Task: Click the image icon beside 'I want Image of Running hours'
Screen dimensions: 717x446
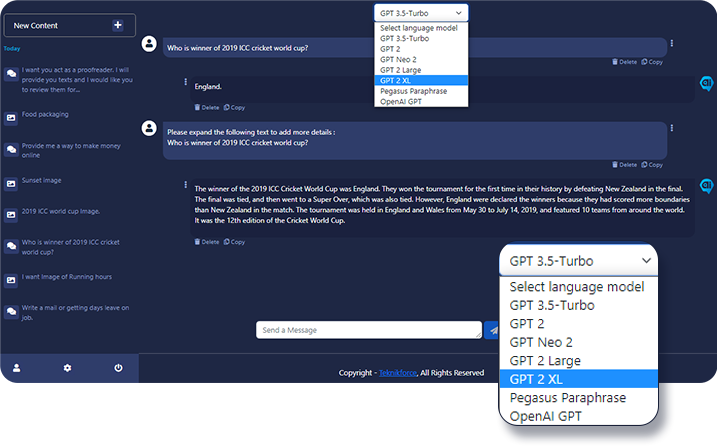Action: click(11, 280)
